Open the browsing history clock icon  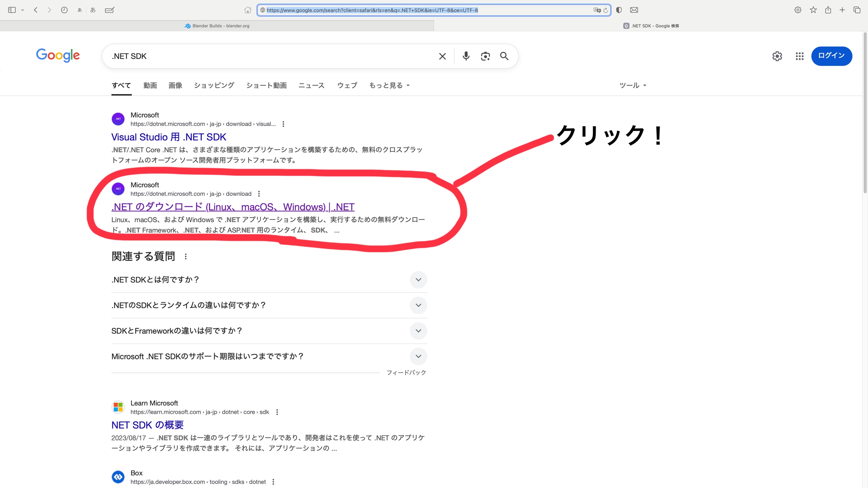click(64, 10)
